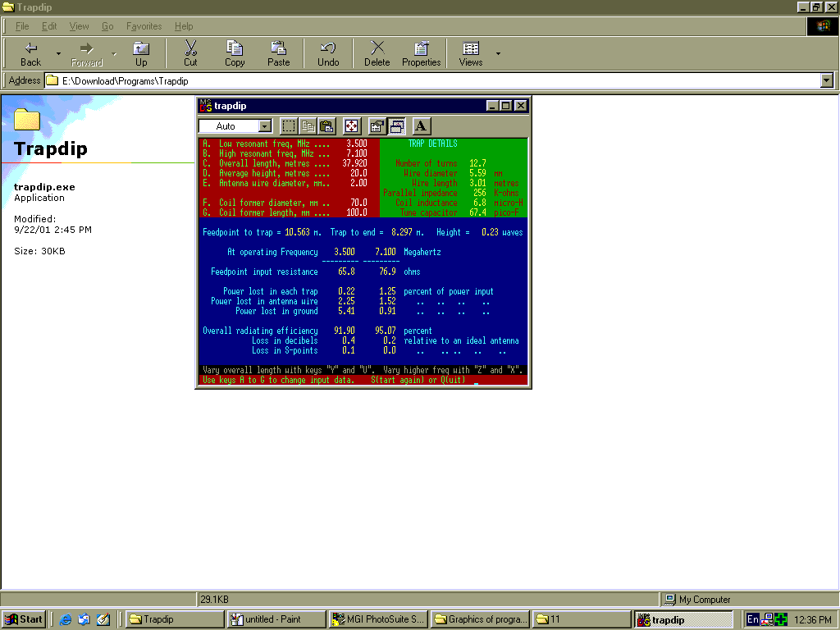Click the Forward arrow button
Viewport: 840px width, 630px height.
[86, 54]
